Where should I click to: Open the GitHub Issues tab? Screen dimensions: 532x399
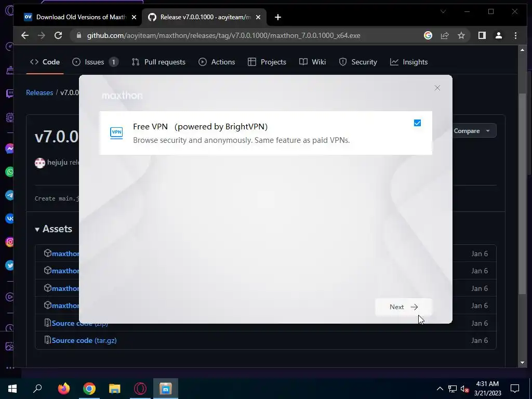click(x=96, y=62)
